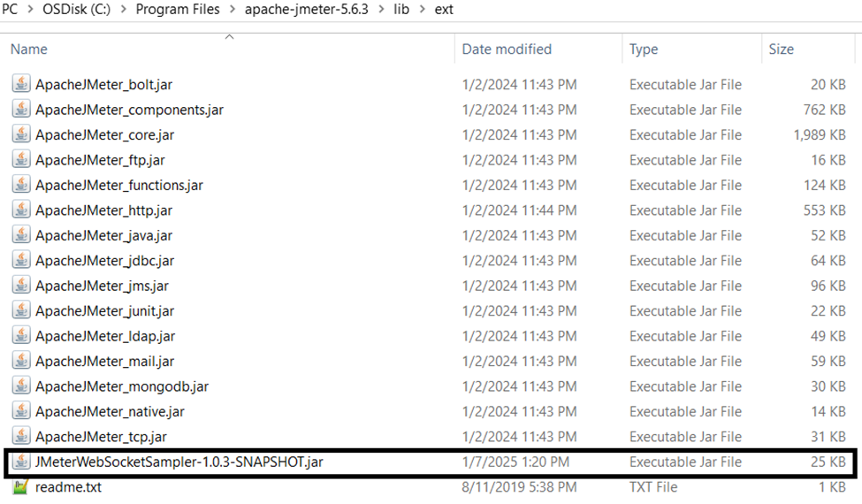Screen dimensions: 862x504
Task: Click the jar icon of ApacheJMeter_core.jar
Action: tap(21, 134)
